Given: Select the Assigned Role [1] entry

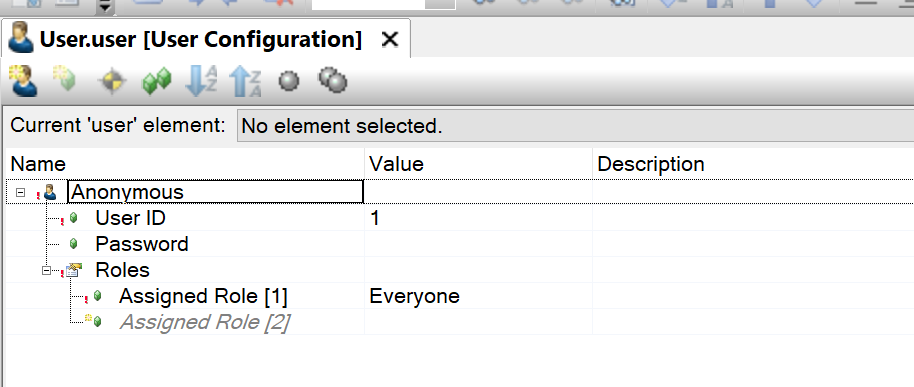Looking at the screenshot, I should tap(203, 297).
